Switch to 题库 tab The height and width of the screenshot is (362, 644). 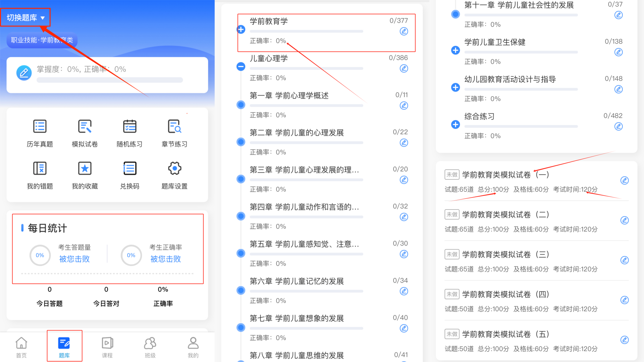64,347
